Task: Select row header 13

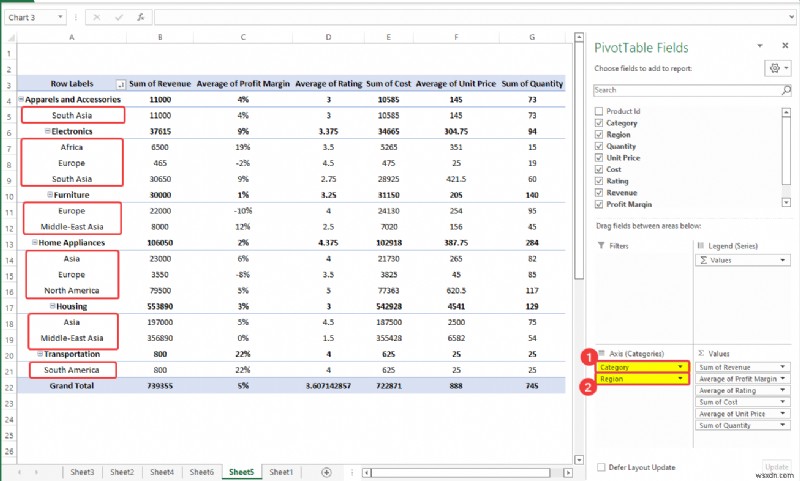Action: [9, 244]
